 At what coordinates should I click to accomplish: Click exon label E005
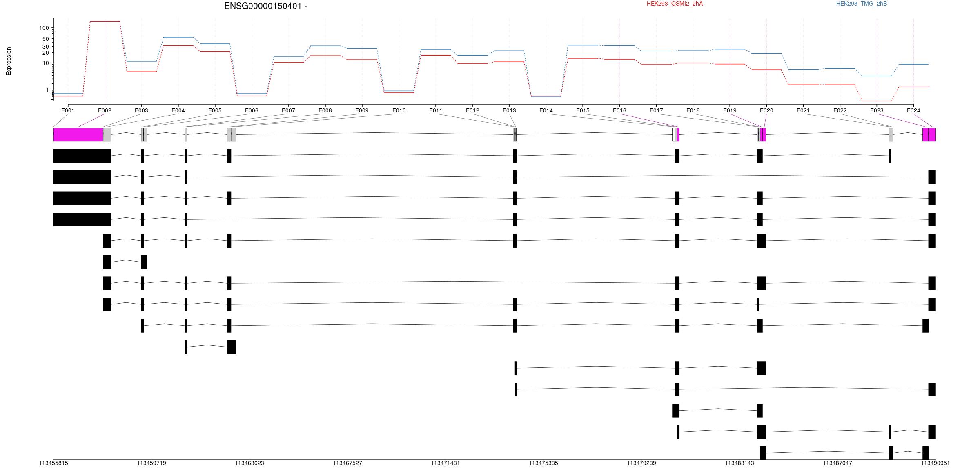click(x=215, y=110)
